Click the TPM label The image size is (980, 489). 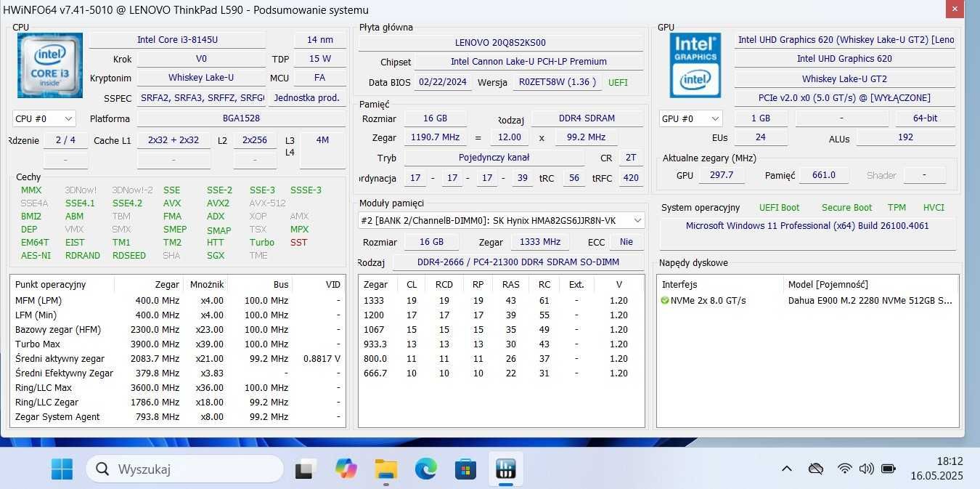point(897,208)
